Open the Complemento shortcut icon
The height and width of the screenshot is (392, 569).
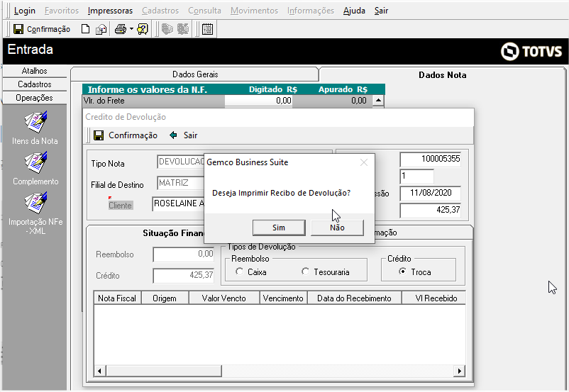(x=35, y=163)
